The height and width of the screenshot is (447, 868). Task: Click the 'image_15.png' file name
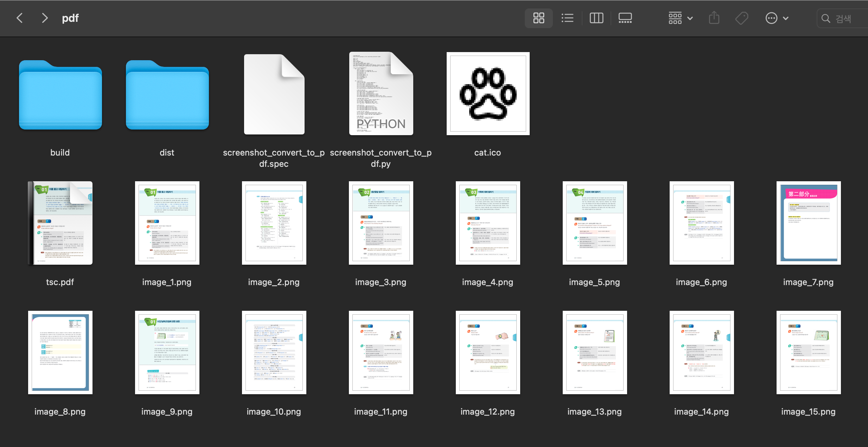tap(809, 411)
